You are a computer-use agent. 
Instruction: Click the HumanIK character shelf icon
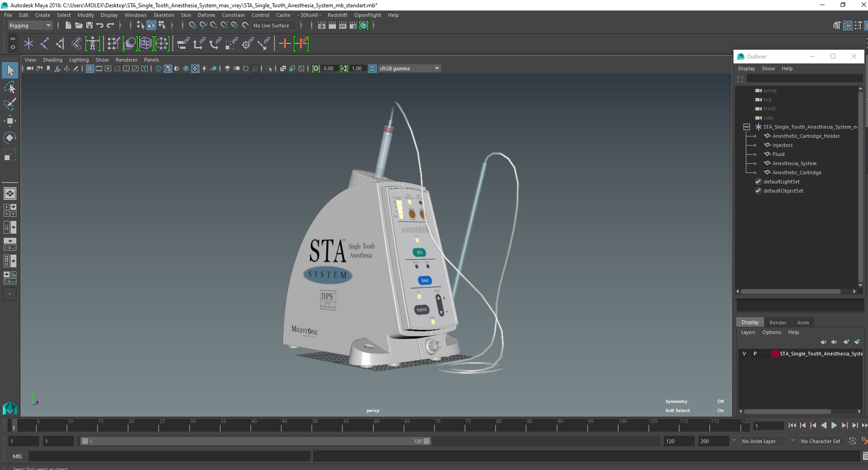pos(93,44)
